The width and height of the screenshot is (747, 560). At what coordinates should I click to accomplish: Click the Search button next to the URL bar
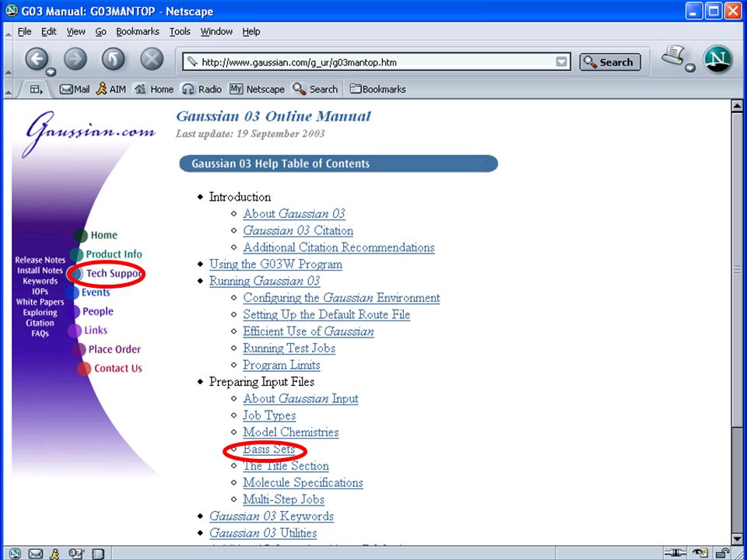(610, 62)
